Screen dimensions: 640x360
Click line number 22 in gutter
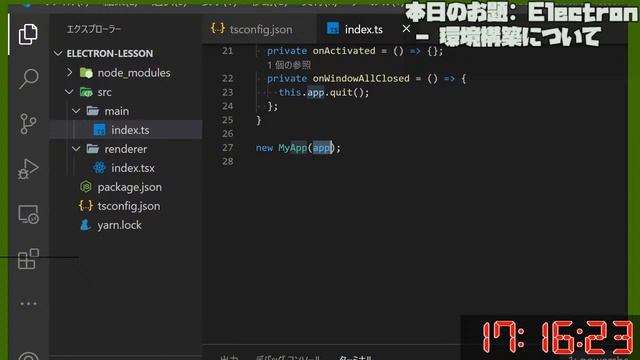(x=228, y=78)
